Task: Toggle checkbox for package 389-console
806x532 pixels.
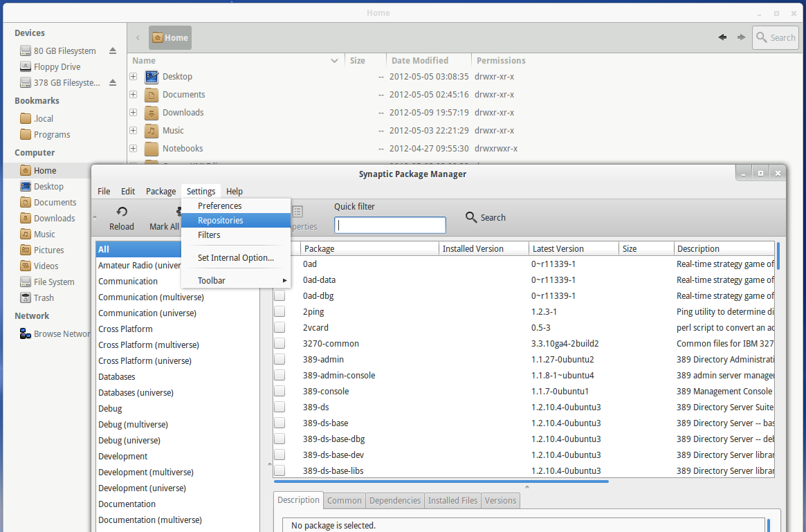Action: [280, 391]
